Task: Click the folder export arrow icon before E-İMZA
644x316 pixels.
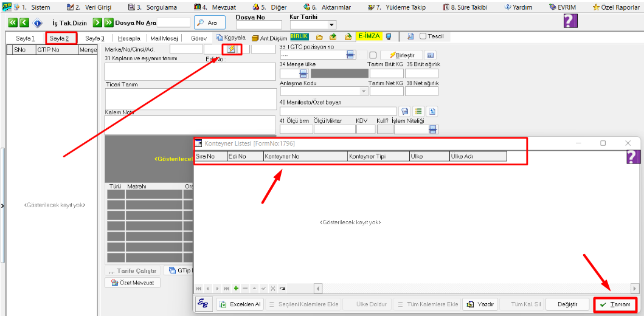Action: point(348,37)
